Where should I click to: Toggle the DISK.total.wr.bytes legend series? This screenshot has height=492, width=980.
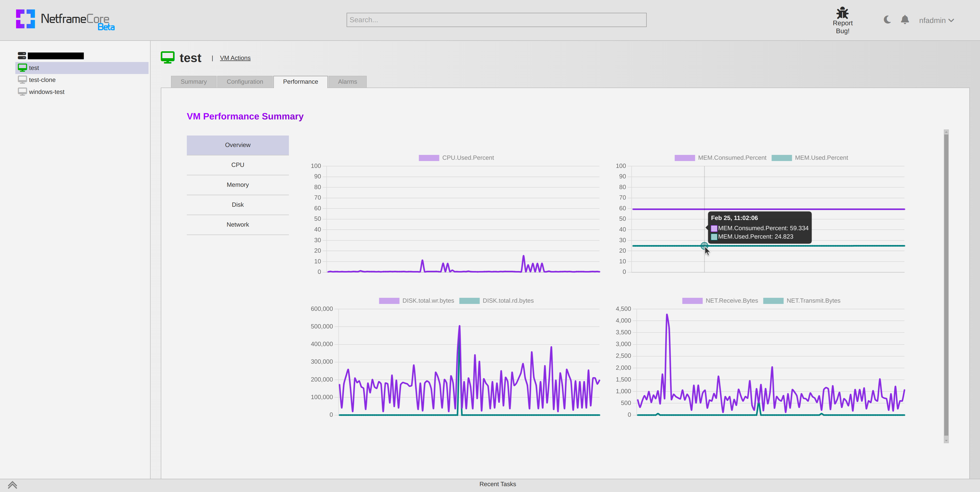coord(416,301)
